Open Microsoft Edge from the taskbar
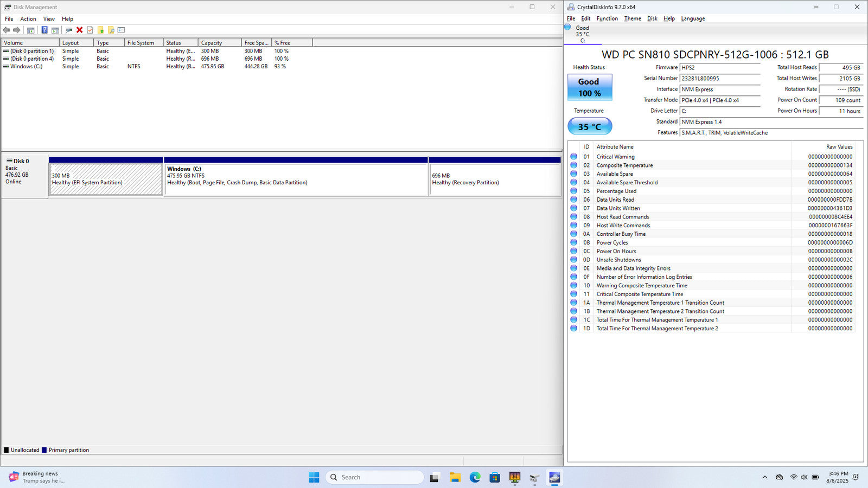Image resolution: width=868 pixels, height=488 pixels. [x=475, y=477]
